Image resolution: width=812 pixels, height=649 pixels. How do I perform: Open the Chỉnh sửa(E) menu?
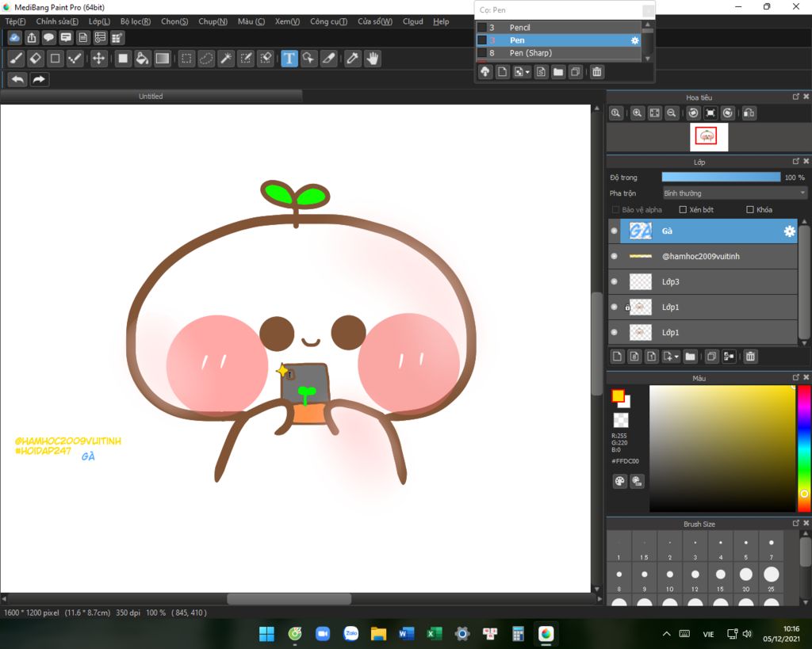click(x=57, y=21)
